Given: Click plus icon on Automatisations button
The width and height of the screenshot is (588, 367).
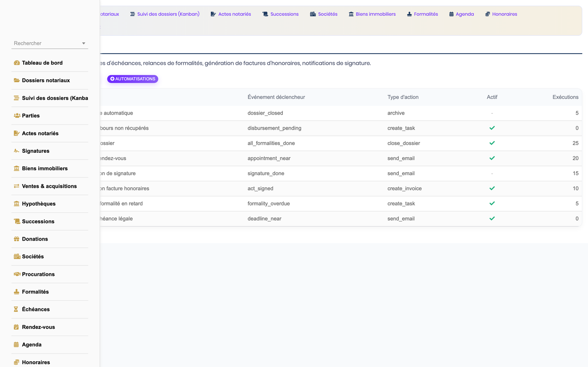Looking at the screenshot, I should [x=112, y=79].
